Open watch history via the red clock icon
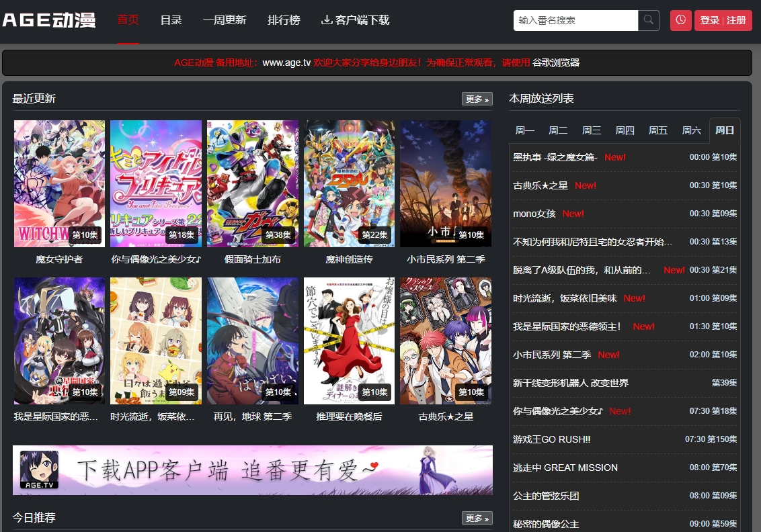This screenshot has height=532, width=761. [680, 20]
